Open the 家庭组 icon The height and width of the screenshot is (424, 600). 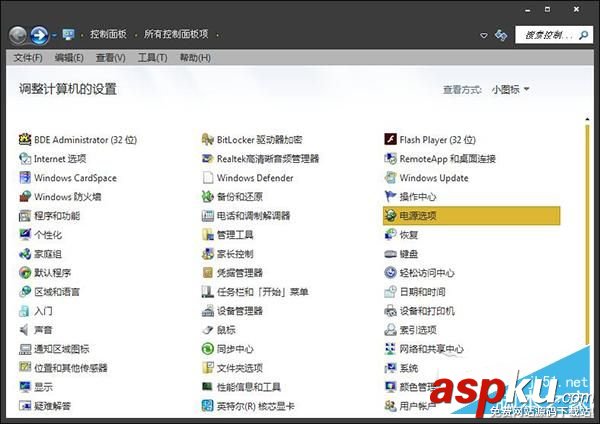[25, 254]
